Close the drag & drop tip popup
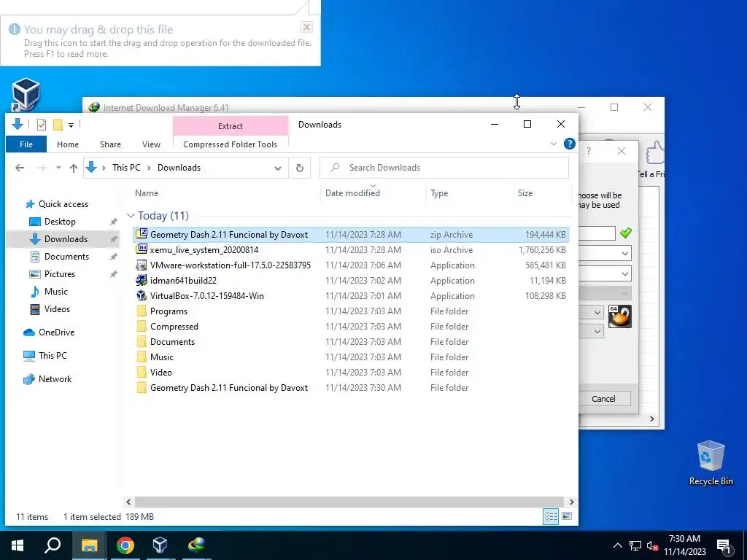The height and width of the screenshot is (560, 747). [307, 27]
